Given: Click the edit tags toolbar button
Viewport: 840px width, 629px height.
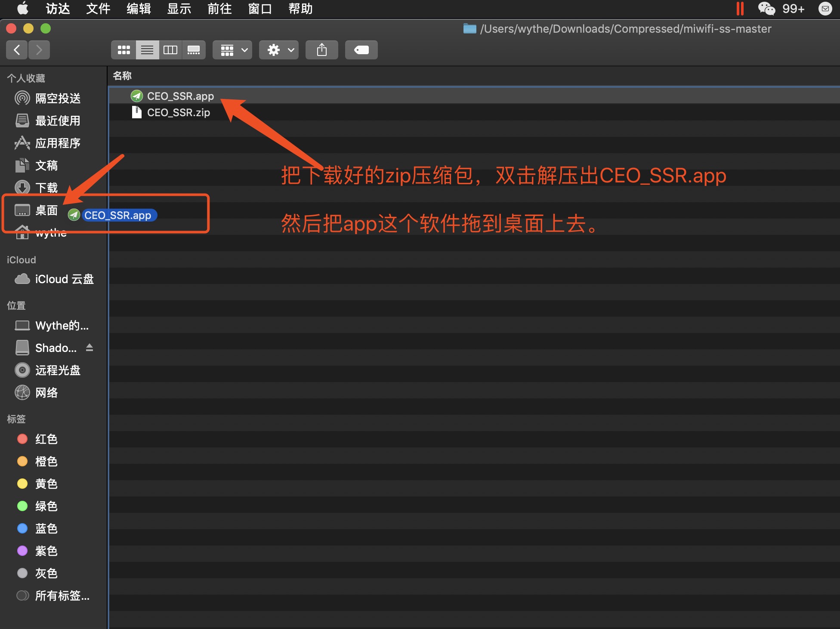Looking at the screenshot, I should 361,50.
